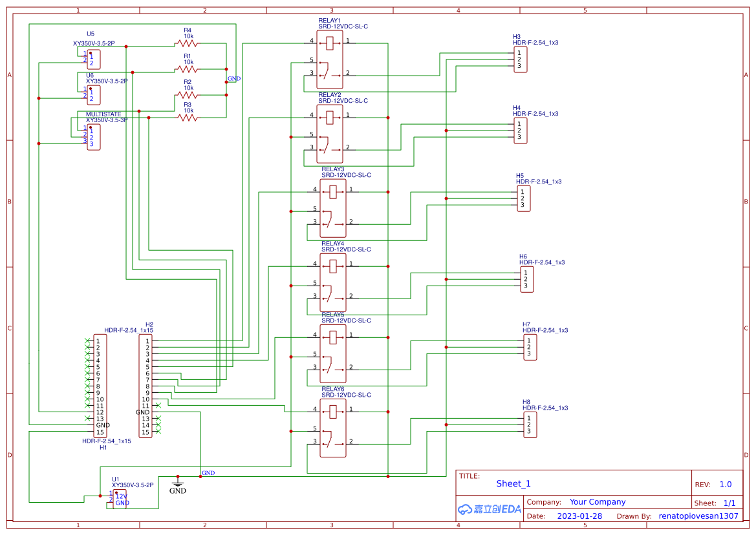Select power connector U1 with 12V pin

tap(119, 498)
